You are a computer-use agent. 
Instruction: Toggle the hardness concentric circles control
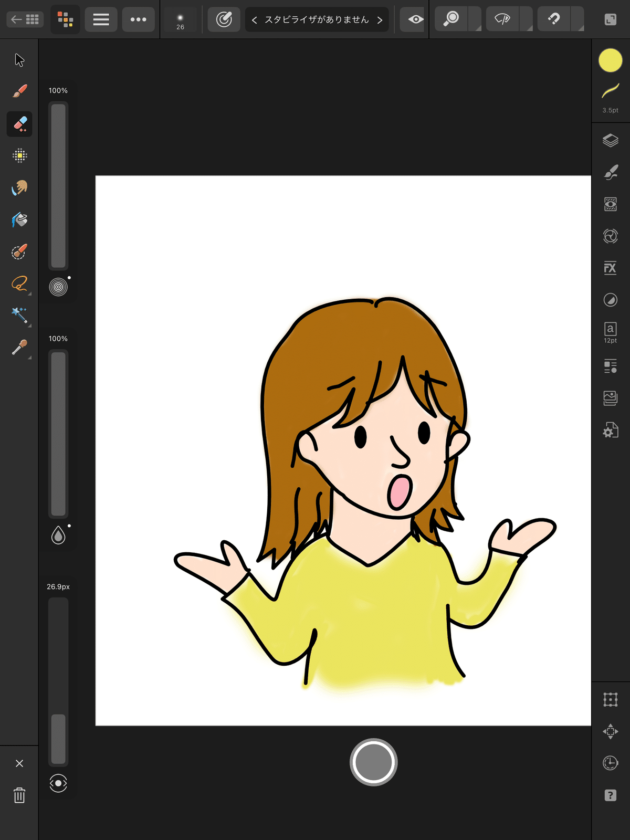coord(58,287)
